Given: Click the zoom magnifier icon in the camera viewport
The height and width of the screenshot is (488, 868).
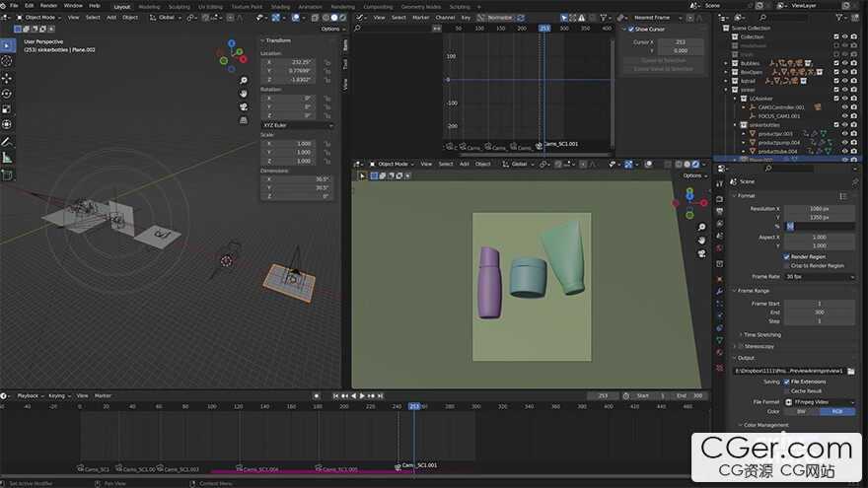Looking at the screenshot, I should 701,227.
